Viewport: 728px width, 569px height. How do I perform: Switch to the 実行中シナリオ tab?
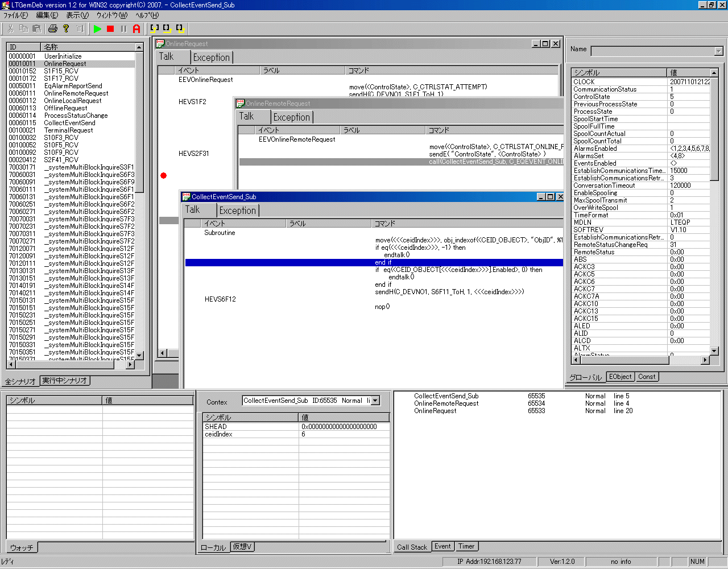64,381
